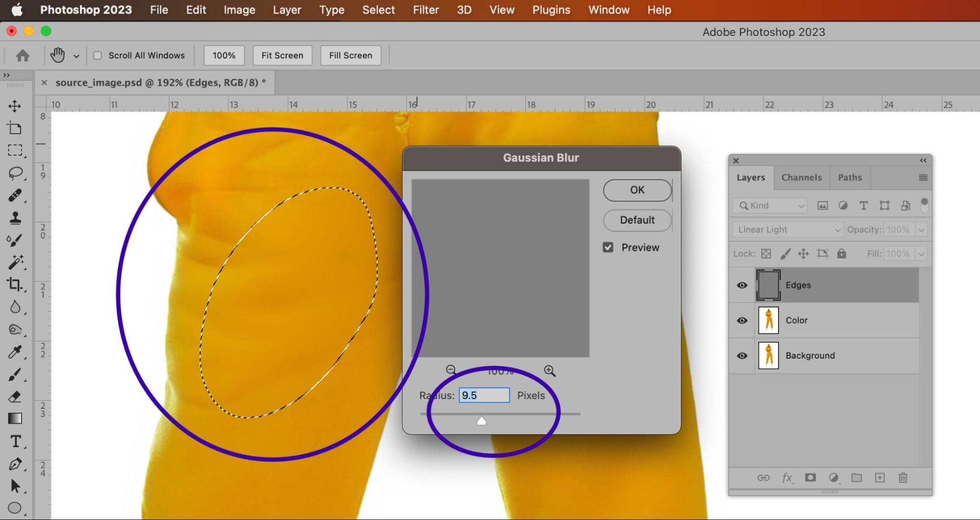The width and height of the screenshot is (980, 520).
Task: Click the Fit Screen button
Action: point(282,55)
